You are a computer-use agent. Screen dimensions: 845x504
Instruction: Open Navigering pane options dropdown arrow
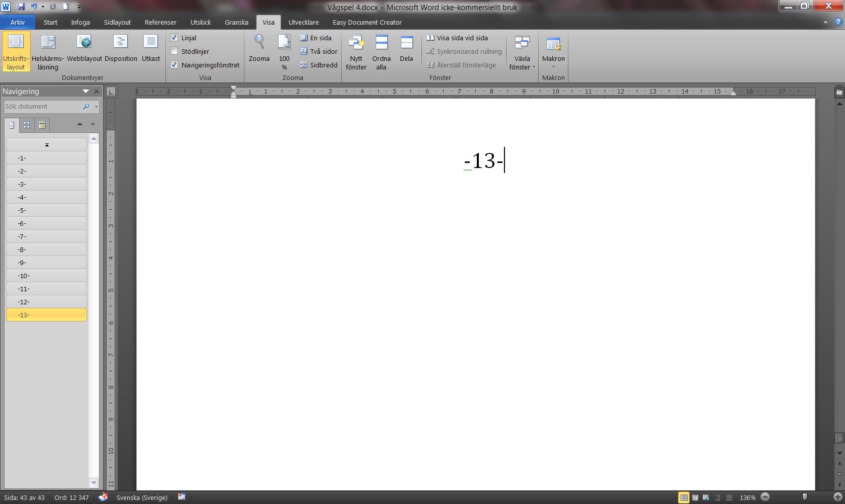pyautogui.click(x=86, y=92)
